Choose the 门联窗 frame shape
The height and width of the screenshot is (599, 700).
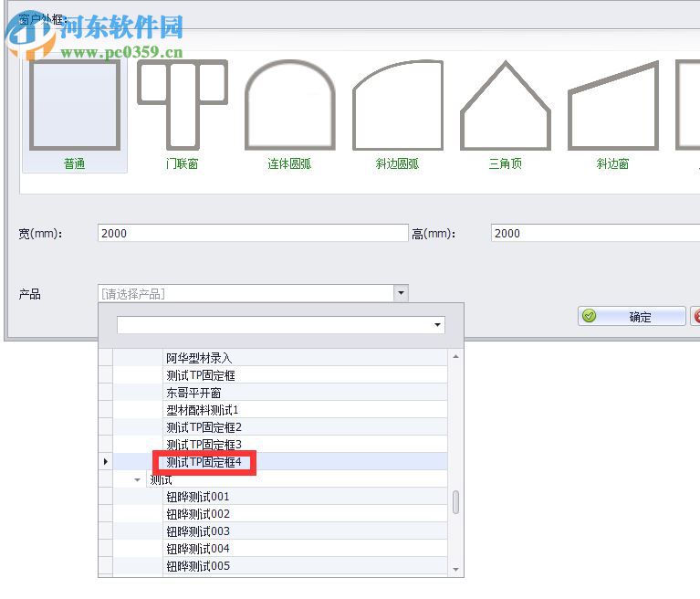coord(183,115)
